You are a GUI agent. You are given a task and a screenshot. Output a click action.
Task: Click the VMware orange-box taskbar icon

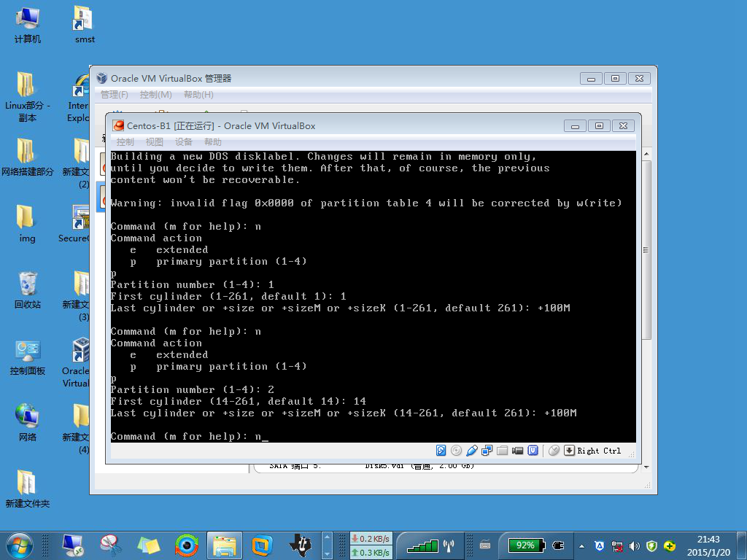coord(262,545)
